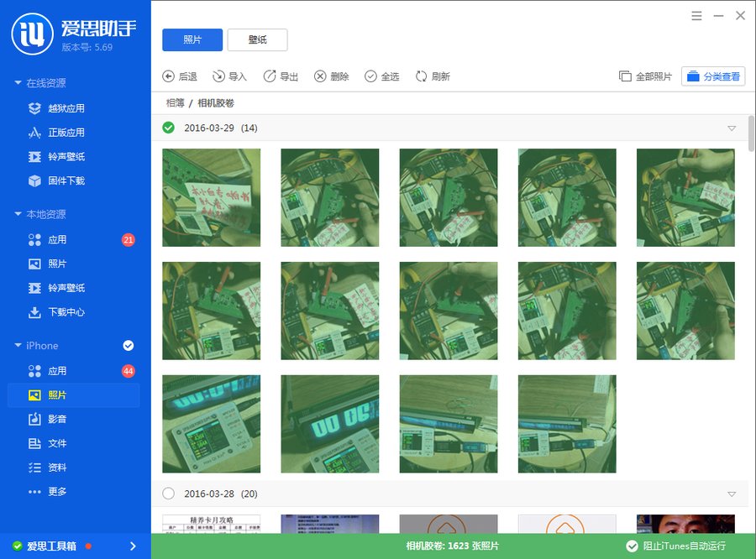The image size is (756, 559).
Task: Select the man's face thumbnail
Action: [x=685, y=524]
